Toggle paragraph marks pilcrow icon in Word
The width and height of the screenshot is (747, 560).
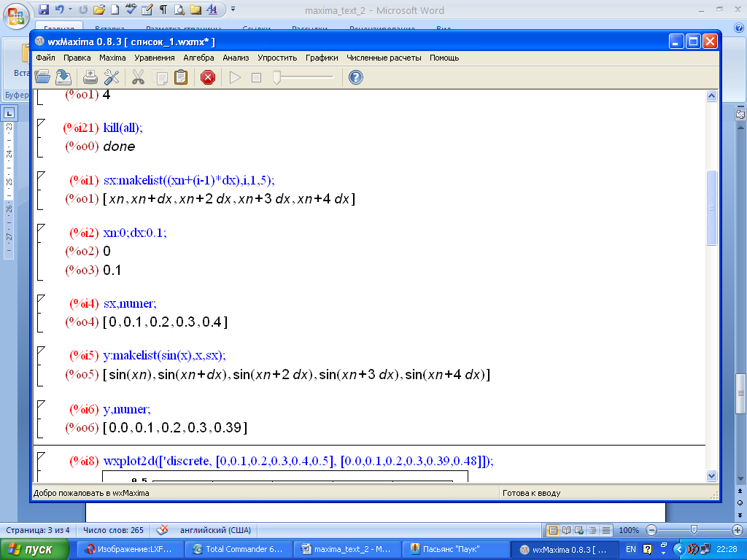tap(163, 9)
